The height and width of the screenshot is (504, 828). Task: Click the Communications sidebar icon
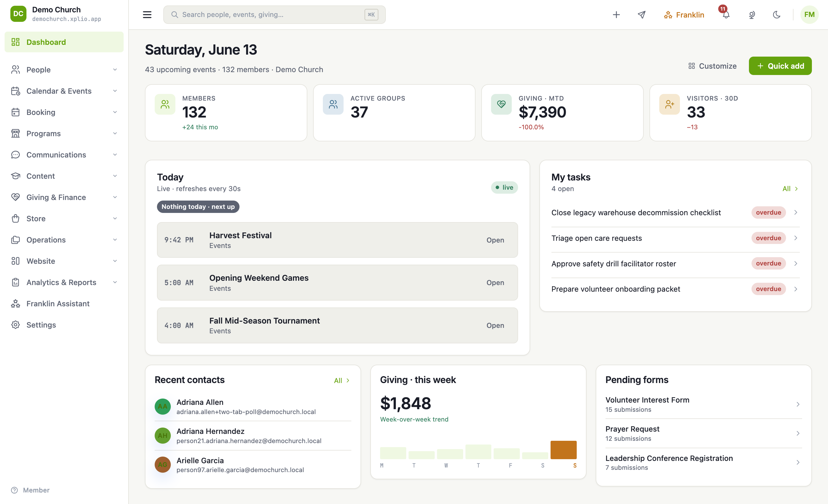16,155
